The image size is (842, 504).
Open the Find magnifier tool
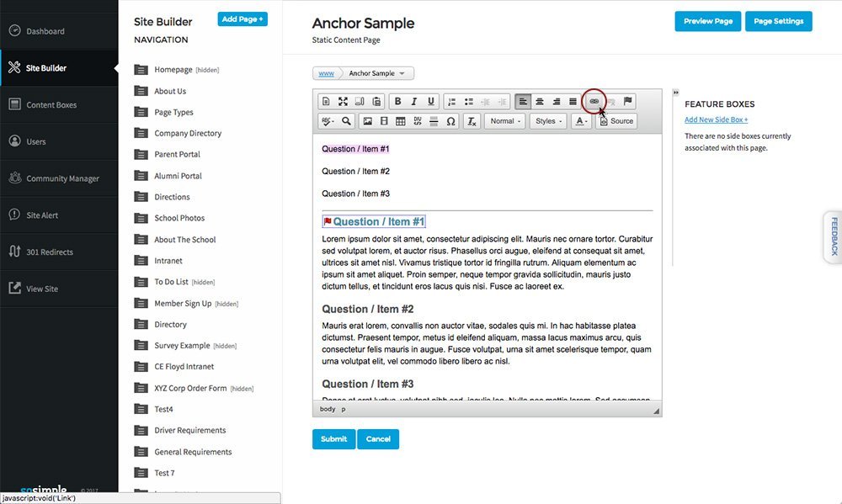(x=346, y=121)
